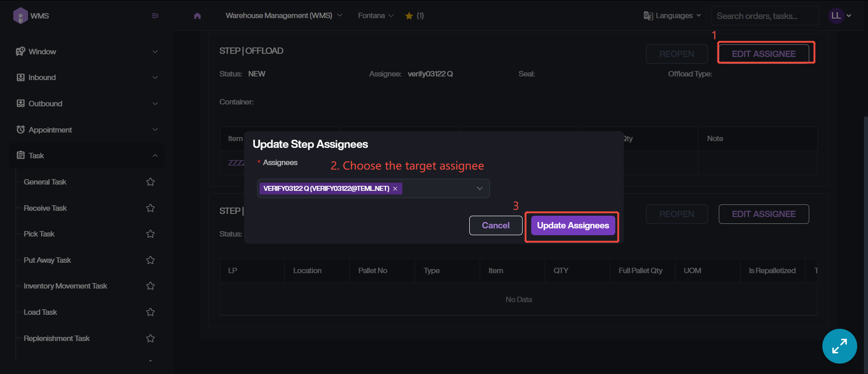
Task: Remove the VERIFY03122 Q assignee tag
Action: [395, 189]
